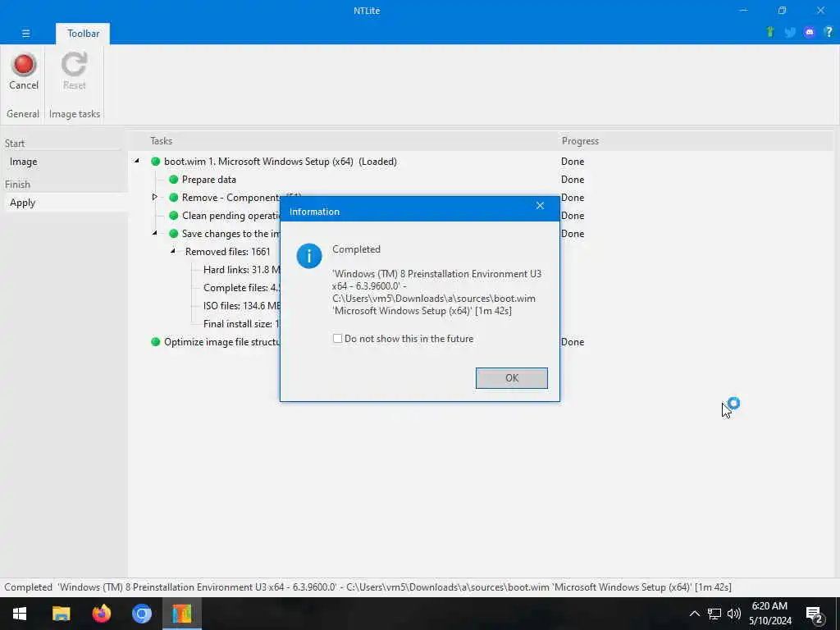Open File Explorer from taskbar
This screenshot has width=840, height=630.
click(61, 614)
